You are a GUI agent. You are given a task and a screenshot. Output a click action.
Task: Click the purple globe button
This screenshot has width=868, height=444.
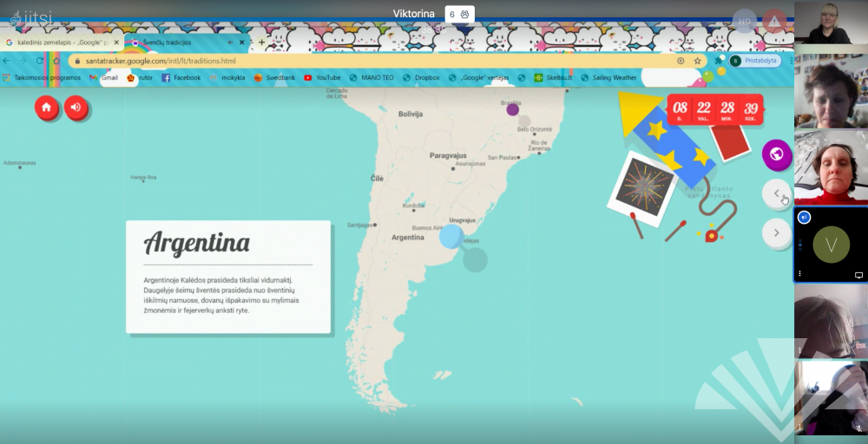tap(776, 154)
